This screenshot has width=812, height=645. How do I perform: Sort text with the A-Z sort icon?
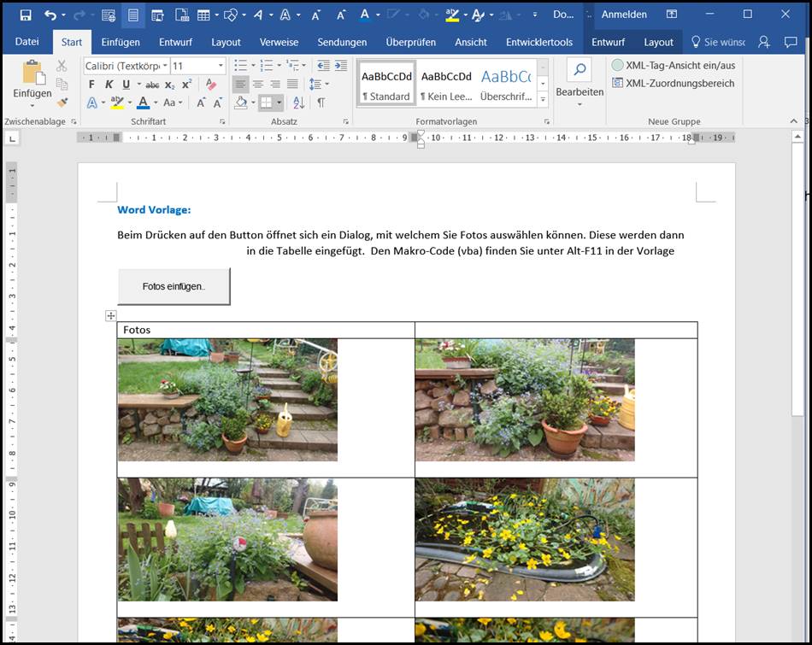coord(298,103)
